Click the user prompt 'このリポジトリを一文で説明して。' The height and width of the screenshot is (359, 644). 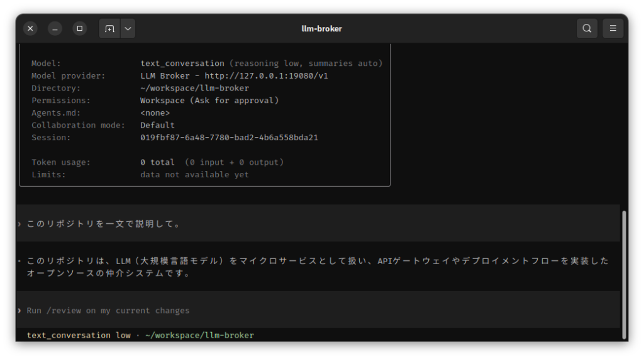pos(104,224)
